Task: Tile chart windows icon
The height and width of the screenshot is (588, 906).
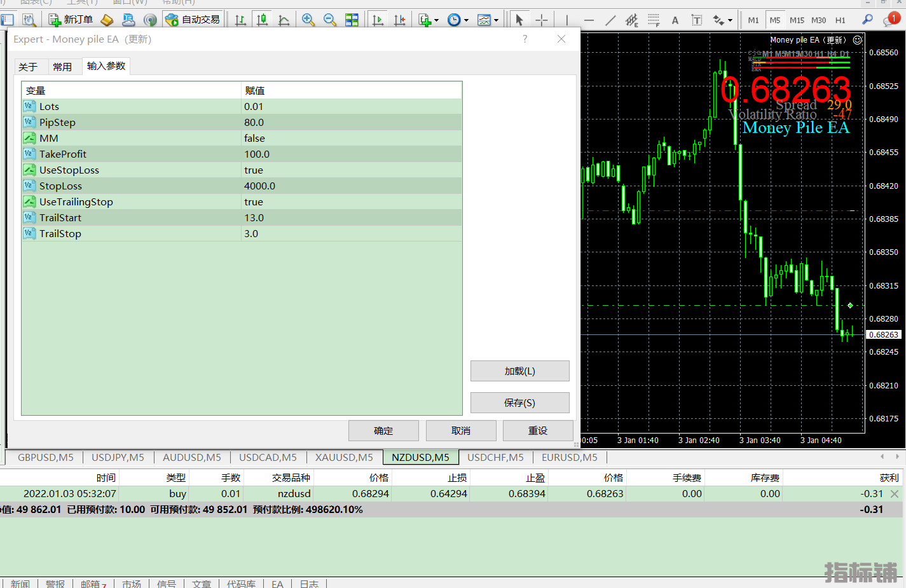Action: tap(352, 20)
